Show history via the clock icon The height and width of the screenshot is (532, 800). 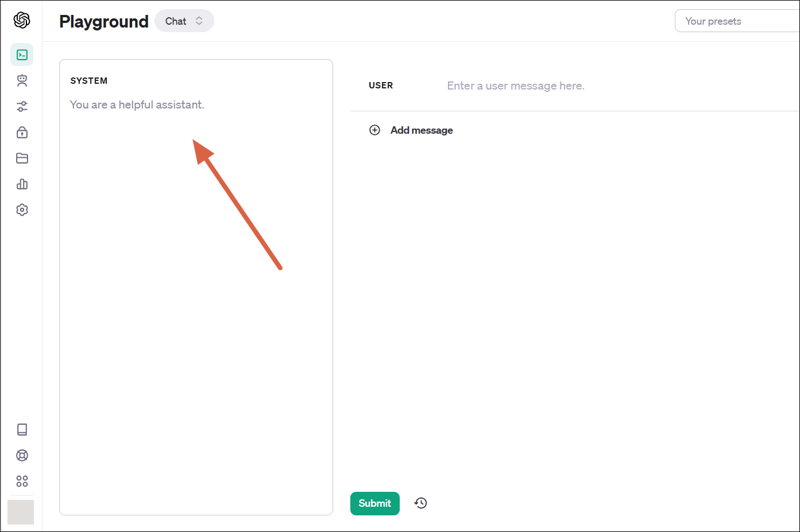pyautogui.click(x=421, y=503)
